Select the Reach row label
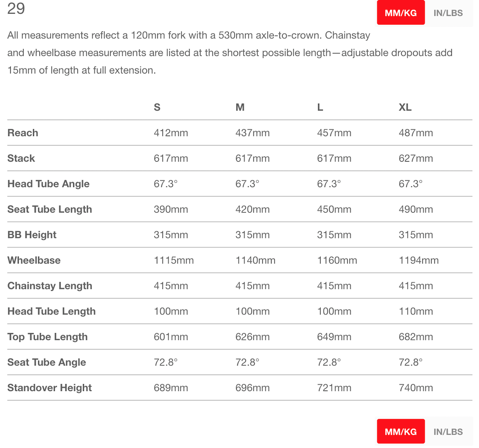479x448 pixels. [23, 133]
